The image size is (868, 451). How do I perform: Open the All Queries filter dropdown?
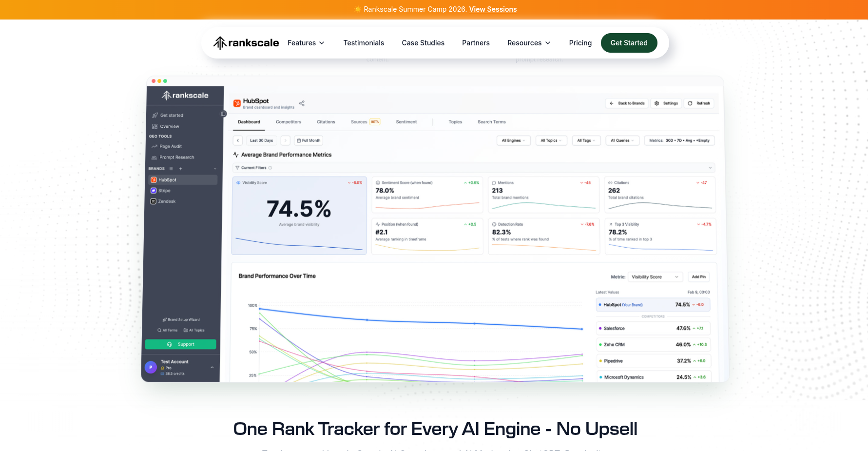coord(622,140)
